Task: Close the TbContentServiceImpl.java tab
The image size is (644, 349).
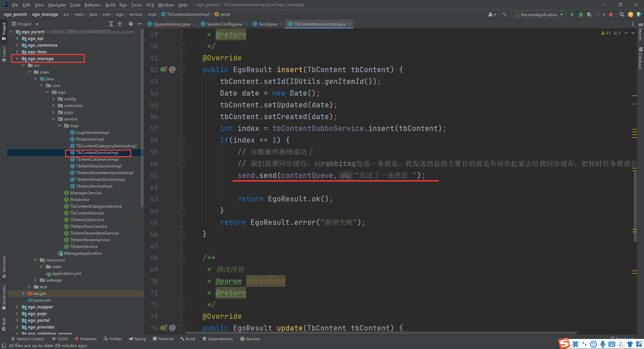Action: (x=349, y=24)
